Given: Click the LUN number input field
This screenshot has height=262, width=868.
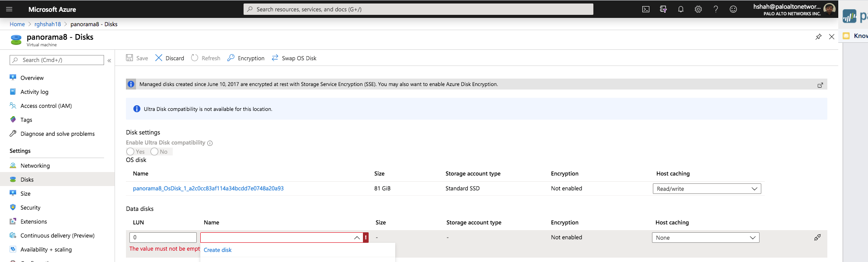Looking at the screenshot, I should point(163,238).
